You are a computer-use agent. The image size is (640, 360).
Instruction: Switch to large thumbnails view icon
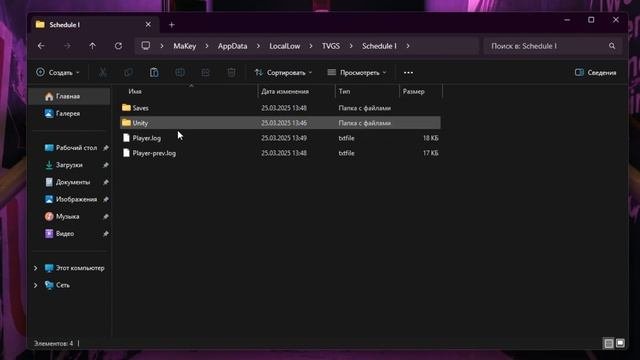point(620,343)
